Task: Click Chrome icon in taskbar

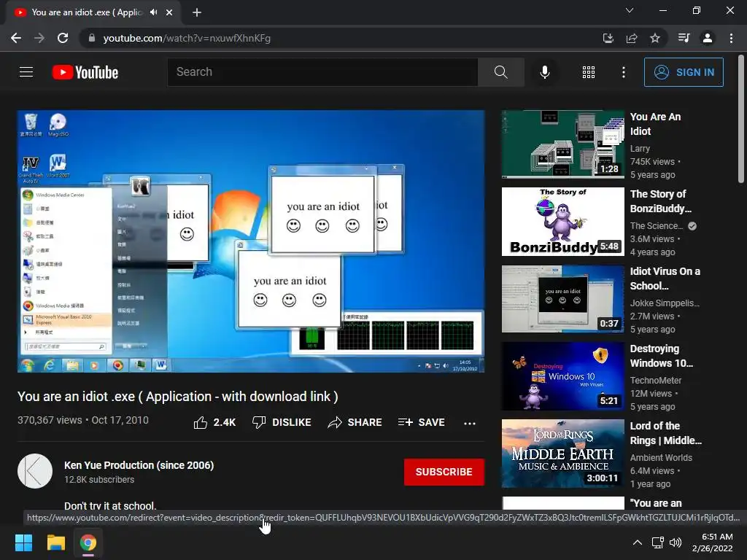Action: point(88,542)
